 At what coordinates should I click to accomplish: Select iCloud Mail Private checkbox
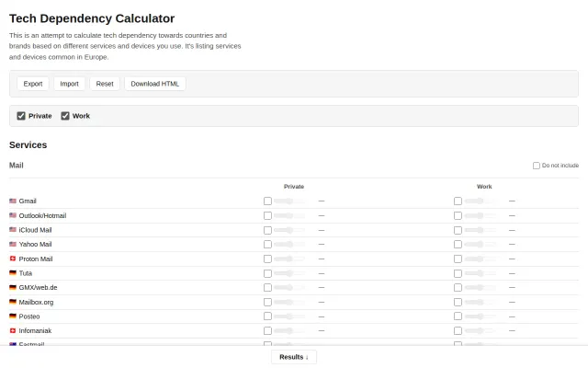point(267,230)
